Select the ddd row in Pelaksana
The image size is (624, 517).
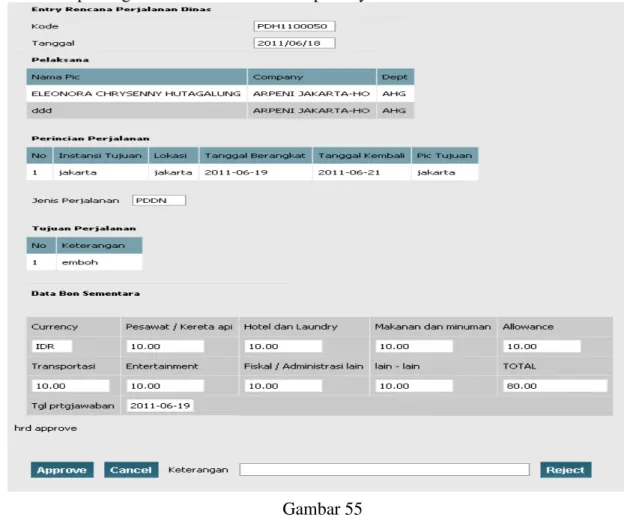[220, 110]
